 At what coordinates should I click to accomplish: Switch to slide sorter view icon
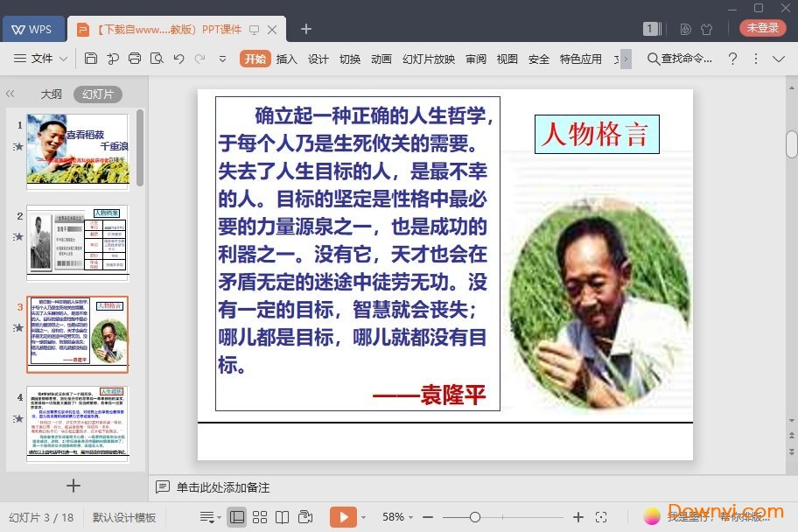(259, 517)
